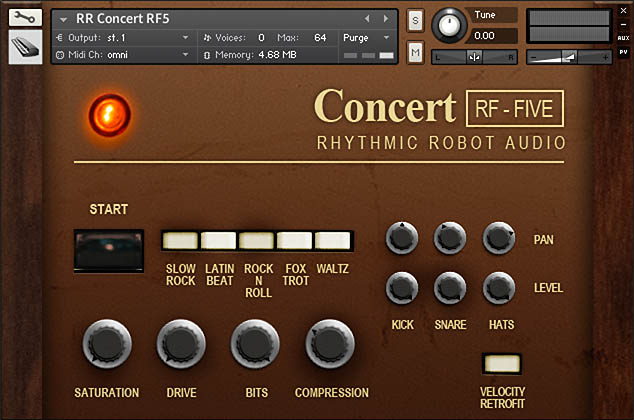
Task: Click the RHYTHMIC ROBOT AUDIO text
Action: click(441, 143)
